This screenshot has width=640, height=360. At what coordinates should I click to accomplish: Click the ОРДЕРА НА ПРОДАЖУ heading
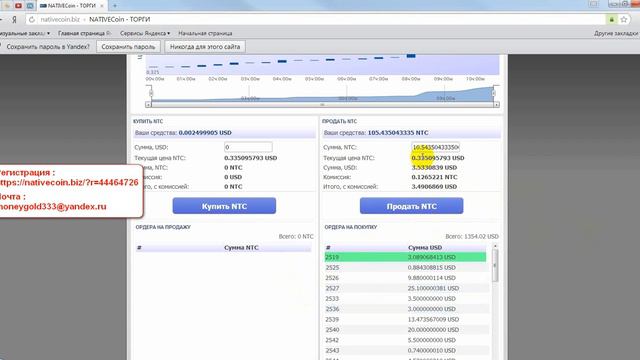coord(163,227)
